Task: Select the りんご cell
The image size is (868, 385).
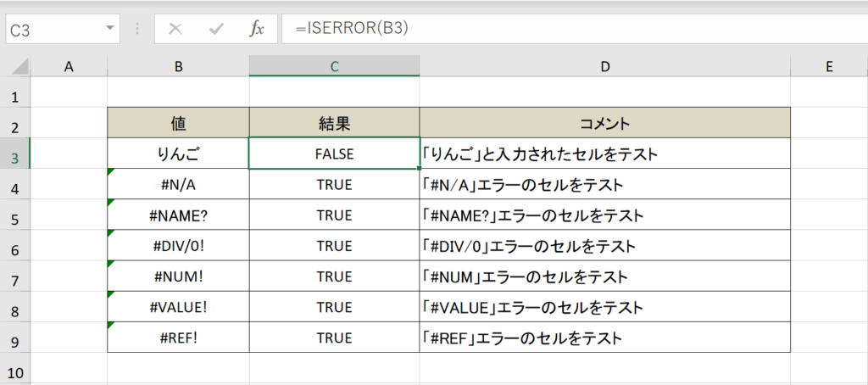Action: click(178, 153)
